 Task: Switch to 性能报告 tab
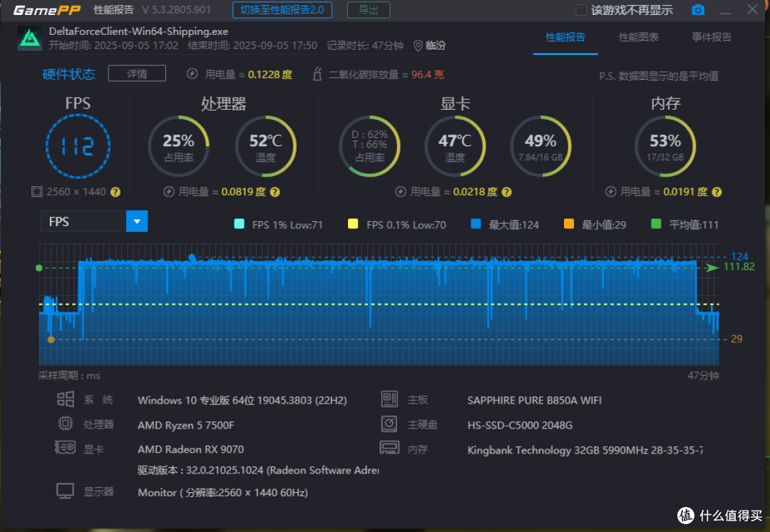click(x=565, y=37)
